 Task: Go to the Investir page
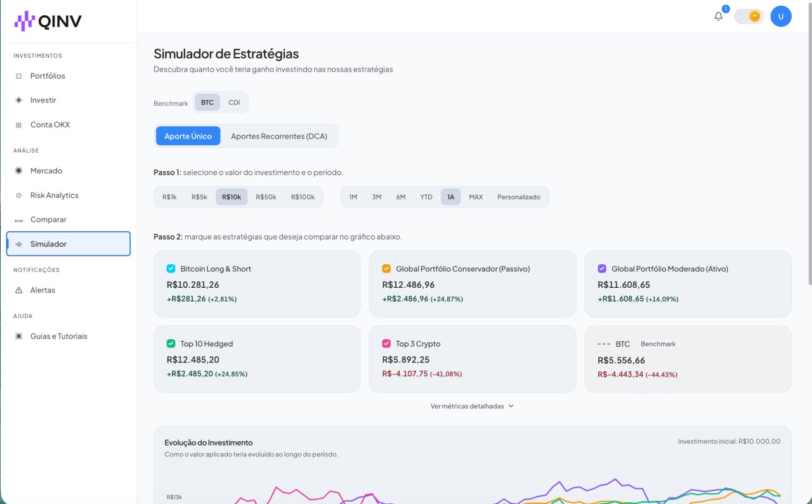68,100
